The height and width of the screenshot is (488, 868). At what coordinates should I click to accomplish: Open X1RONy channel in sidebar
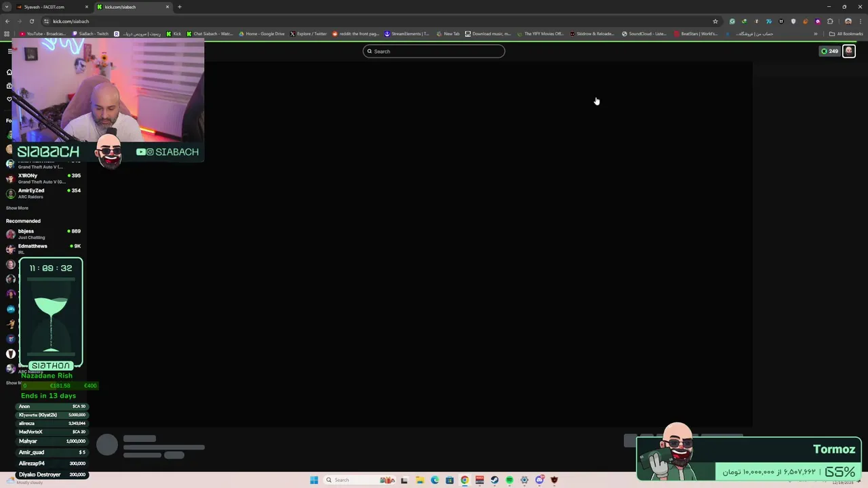pos(44,178)
